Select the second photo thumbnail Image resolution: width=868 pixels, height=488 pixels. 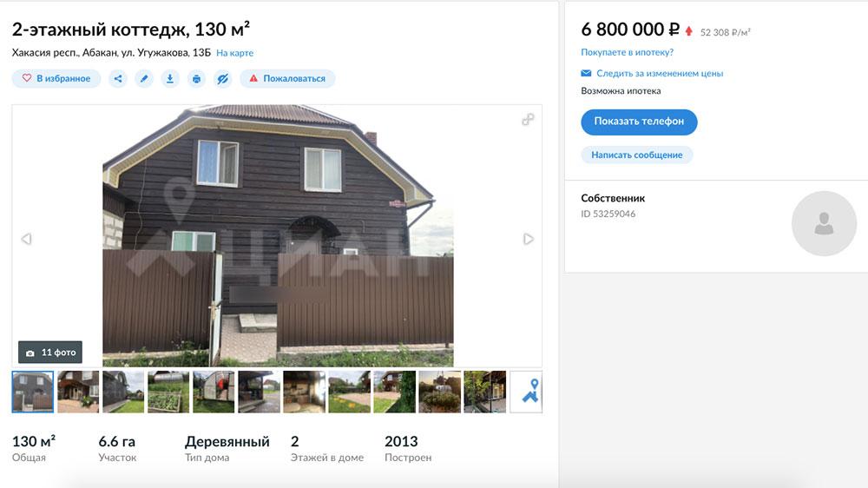coord(78,392)
